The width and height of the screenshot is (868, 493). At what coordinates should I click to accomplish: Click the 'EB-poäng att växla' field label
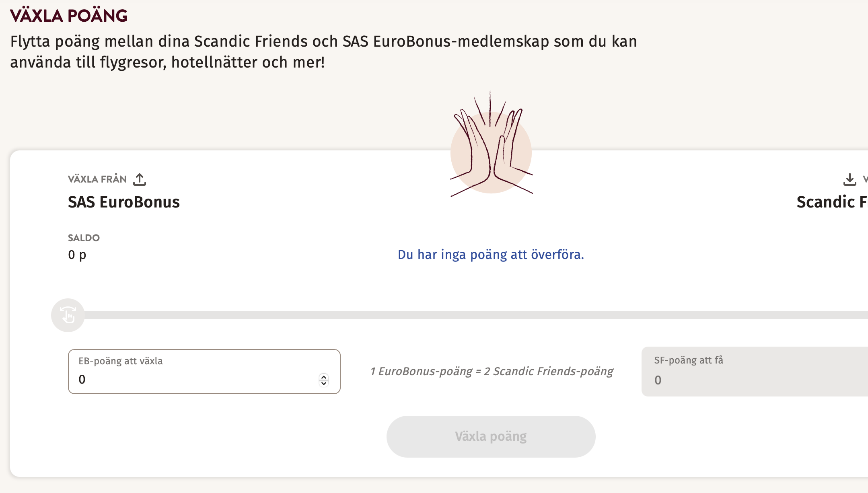click(120, 361)
